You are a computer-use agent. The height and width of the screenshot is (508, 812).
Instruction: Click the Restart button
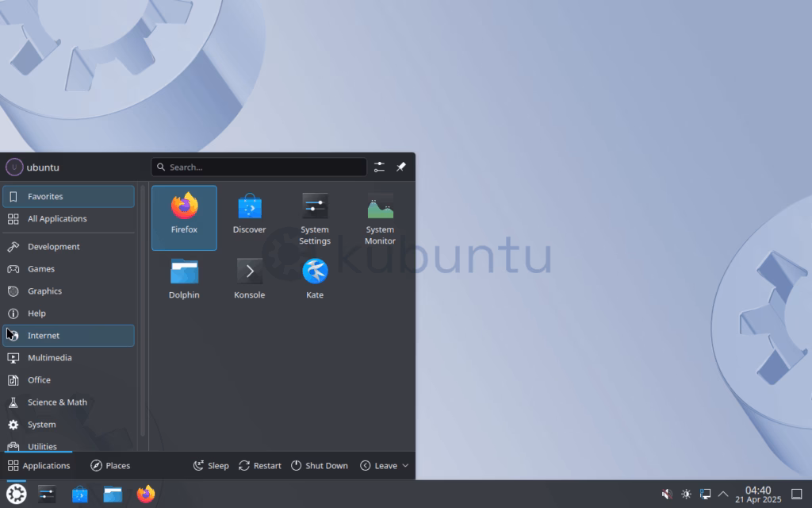click(x=260, y=465)
